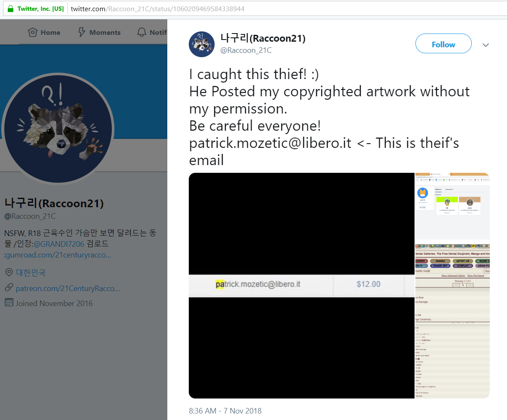Screen dimensions: 507x420
Task: Follow the Raccoon21 account
Action: pyautogui.click(x=443, y=44)
